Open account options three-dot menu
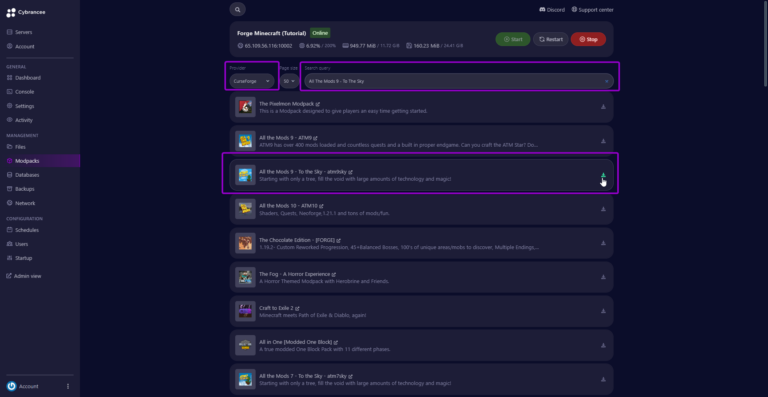768x397 pixels. [x=68, y=386]
